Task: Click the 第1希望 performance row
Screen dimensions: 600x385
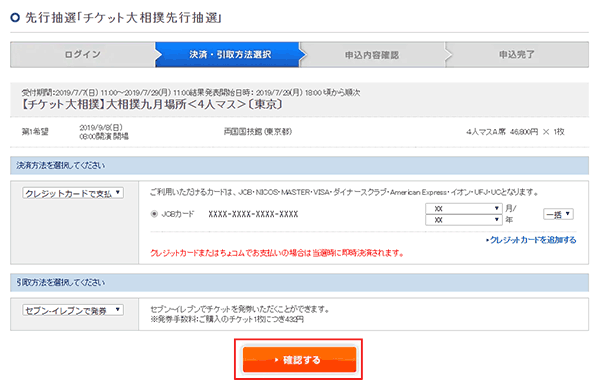Action: (x=299, y=132)
